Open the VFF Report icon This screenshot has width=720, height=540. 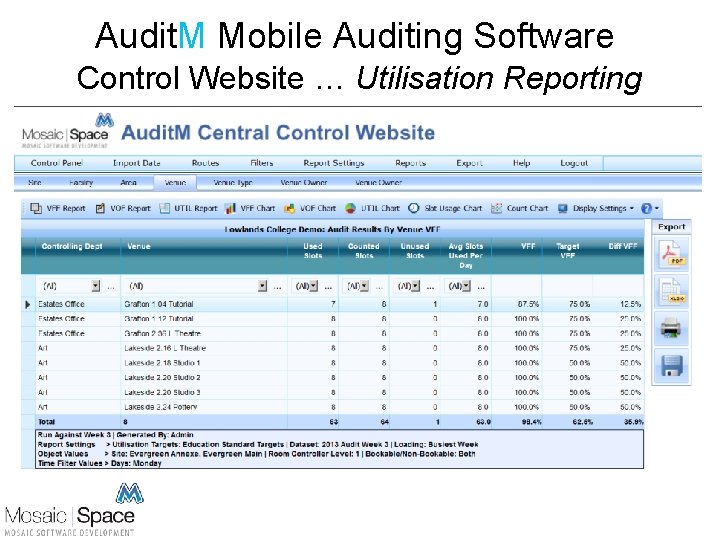click(x=36, y=208)
